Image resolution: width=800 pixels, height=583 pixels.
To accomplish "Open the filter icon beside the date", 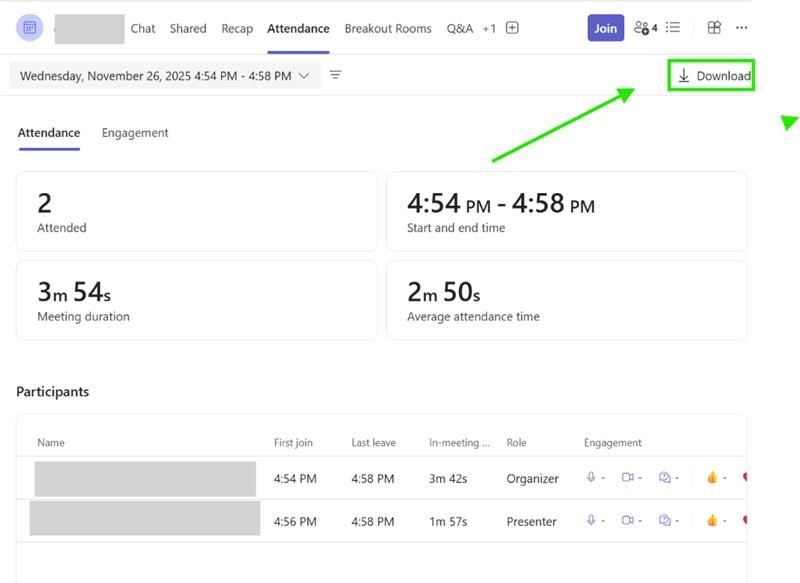I will point(335,75).
